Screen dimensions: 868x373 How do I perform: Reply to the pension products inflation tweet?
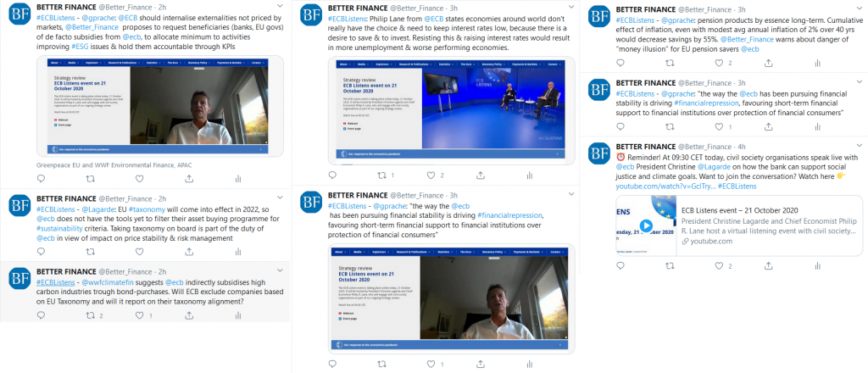(620, 63)
